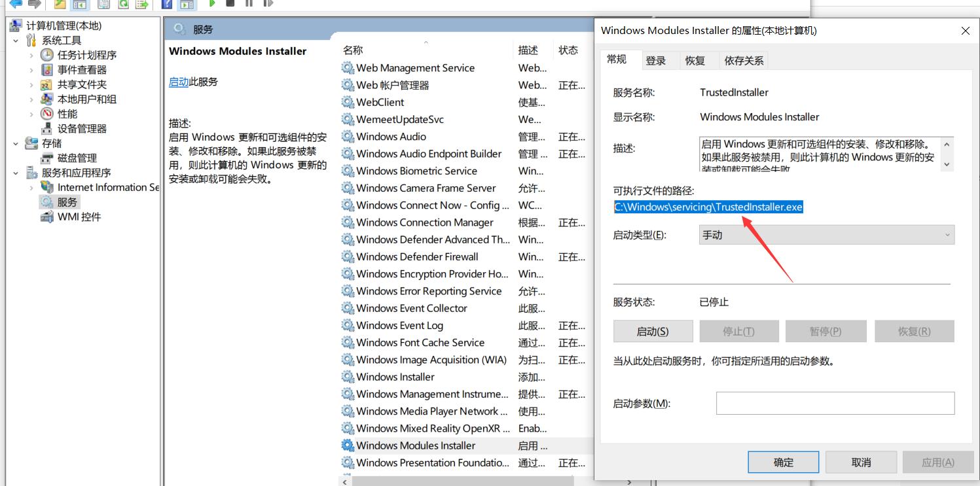
Task: Click the 恢复(R) button below service status
Action: point(914,332)
